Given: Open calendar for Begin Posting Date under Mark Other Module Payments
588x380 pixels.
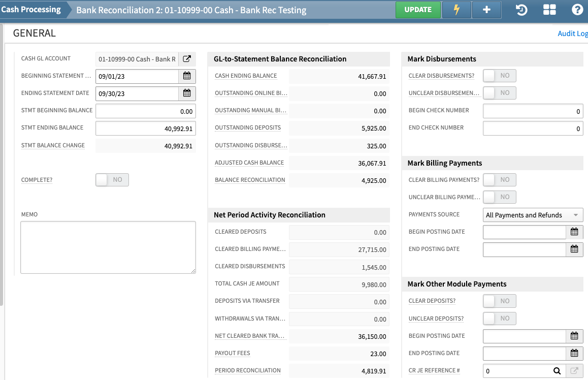Looking at the screenshot, I should 574,336.
